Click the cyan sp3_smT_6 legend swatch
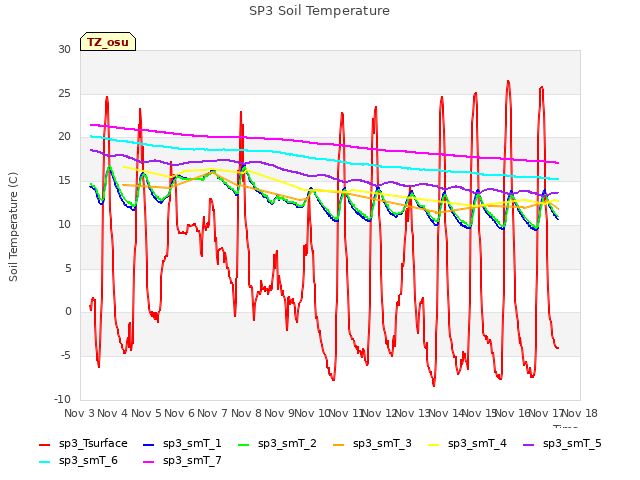This screenshot has height=480, width=640. (44, 462)
